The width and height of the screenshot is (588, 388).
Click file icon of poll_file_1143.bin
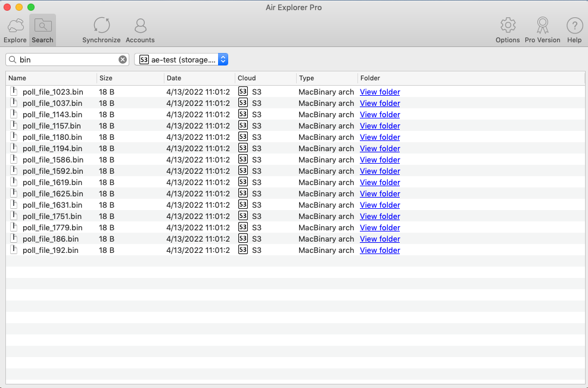(x=14, y=114)
